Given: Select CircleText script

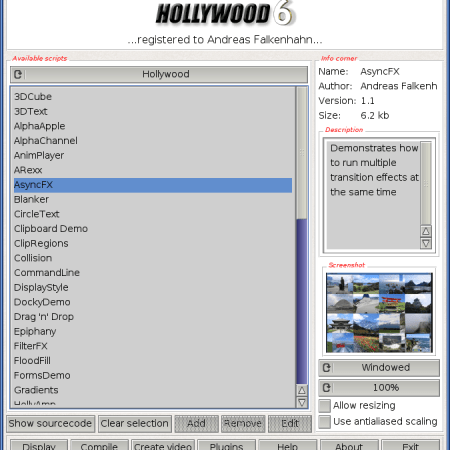Looking at the screenshot, I should point(153,214).
